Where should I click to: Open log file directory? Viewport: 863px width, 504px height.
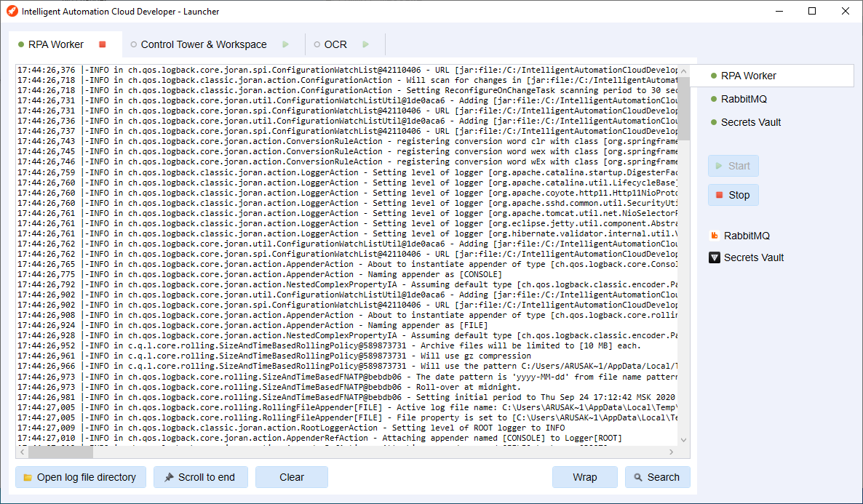point(80,477)
